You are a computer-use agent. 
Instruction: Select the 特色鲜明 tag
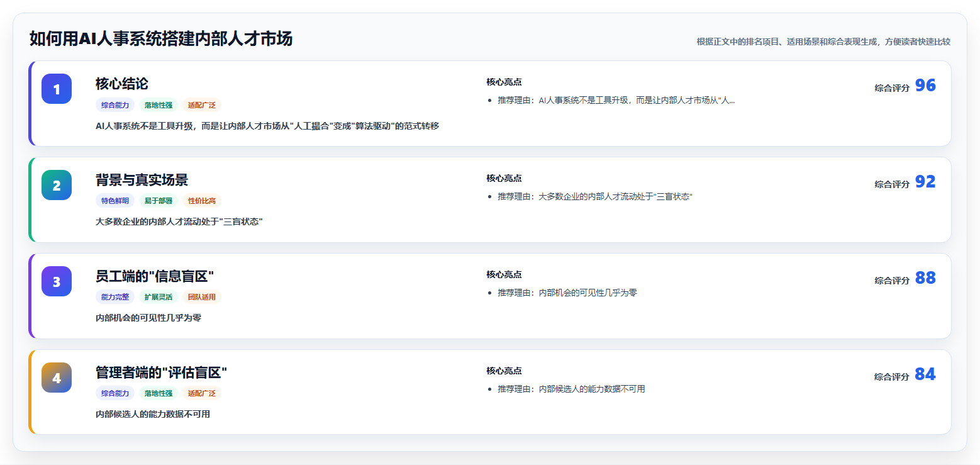pyautogui.click(x=115, y=201)
